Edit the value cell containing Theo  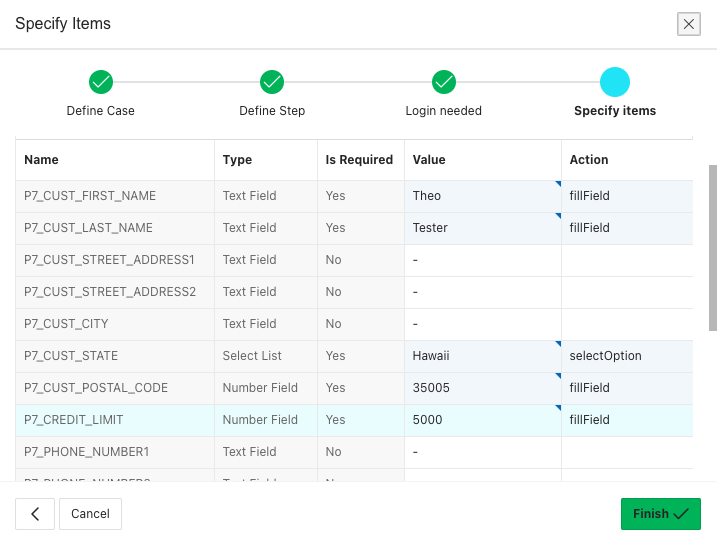pos(483,196)
